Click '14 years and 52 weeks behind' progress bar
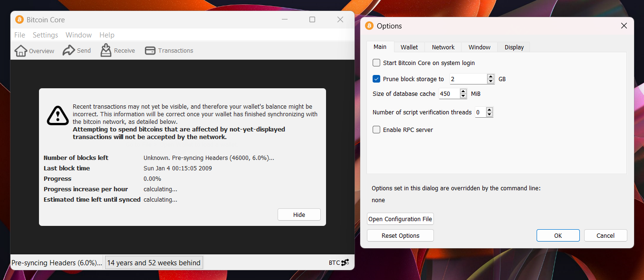 coord(154,262)
